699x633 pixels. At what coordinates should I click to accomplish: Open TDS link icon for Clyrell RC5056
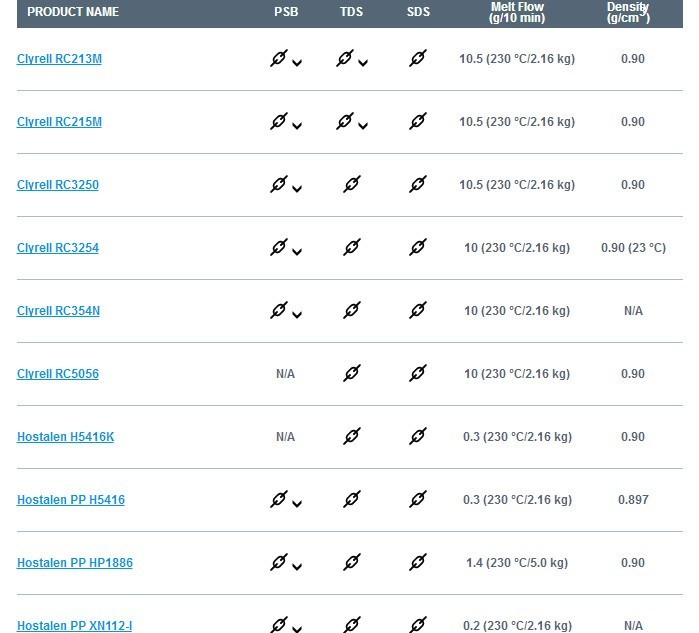tap(351, 374)
